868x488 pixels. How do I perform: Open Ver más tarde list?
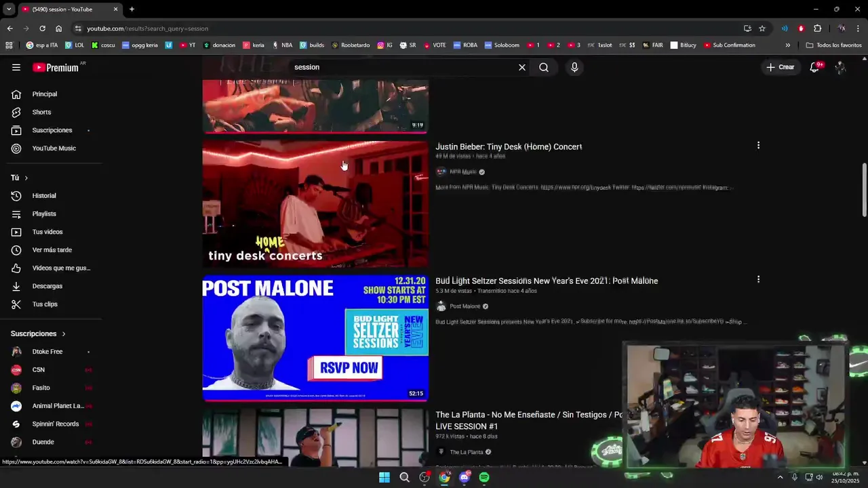[x=51, y=250]
